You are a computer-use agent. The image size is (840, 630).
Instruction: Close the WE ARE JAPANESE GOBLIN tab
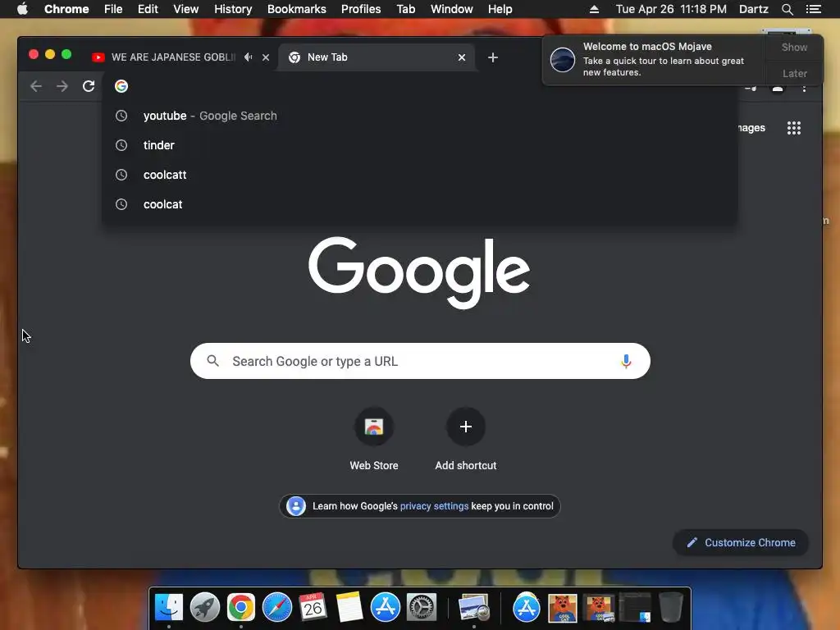point(266,57)
